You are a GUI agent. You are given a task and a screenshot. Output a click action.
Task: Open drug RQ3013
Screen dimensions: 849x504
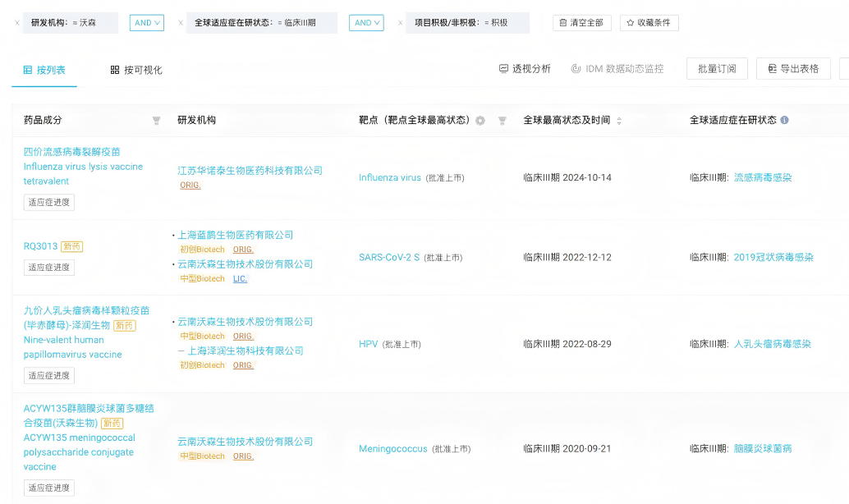40,246
